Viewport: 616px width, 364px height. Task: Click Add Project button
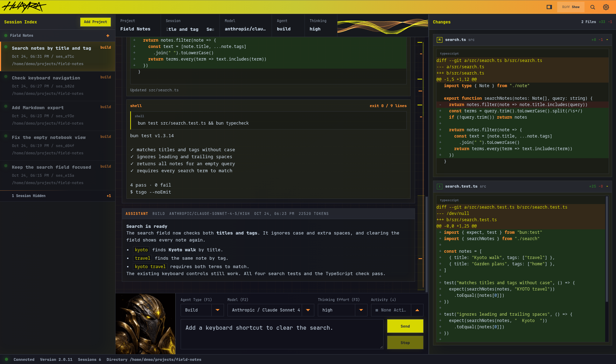tap(96, 22)
